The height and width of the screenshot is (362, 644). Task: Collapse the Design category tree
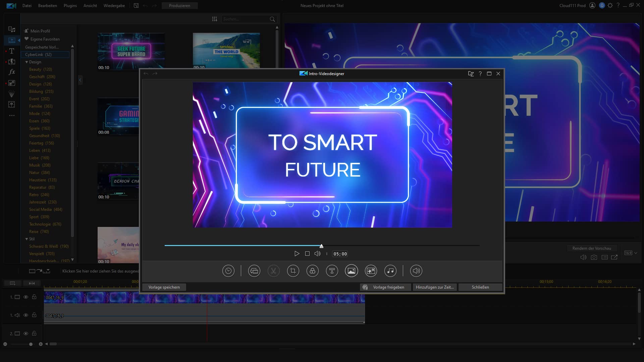tap(26, 62)
